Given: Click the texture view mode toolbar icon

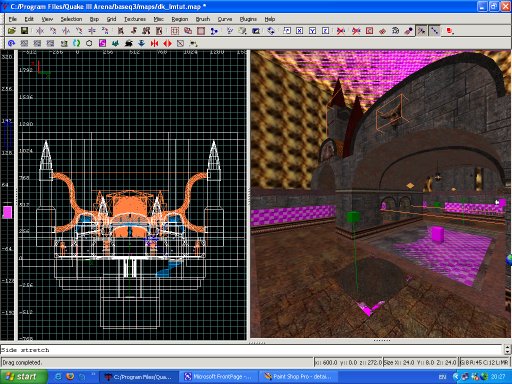Looking at the screenshot, I should (x=242, y=31).
